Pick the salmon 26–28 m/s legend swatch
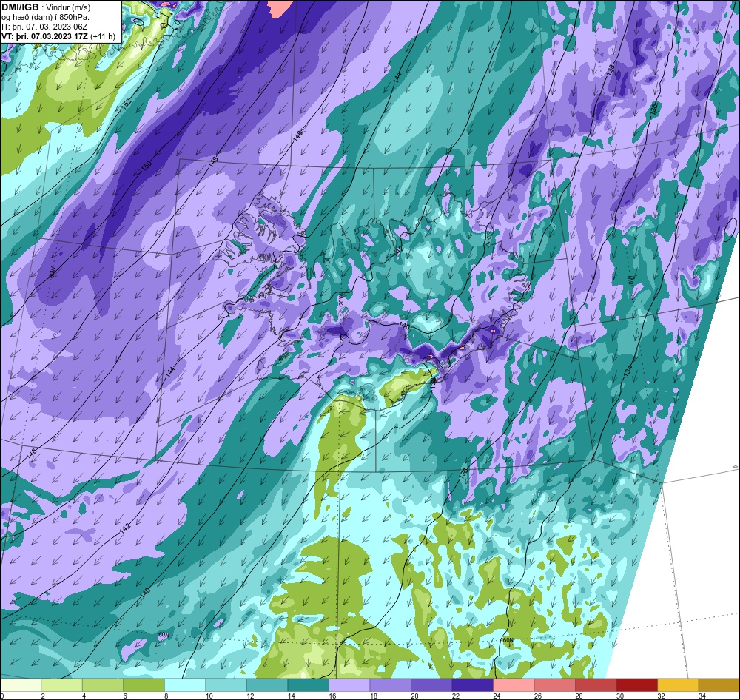The image size is (740, 700). click(554, 685)
